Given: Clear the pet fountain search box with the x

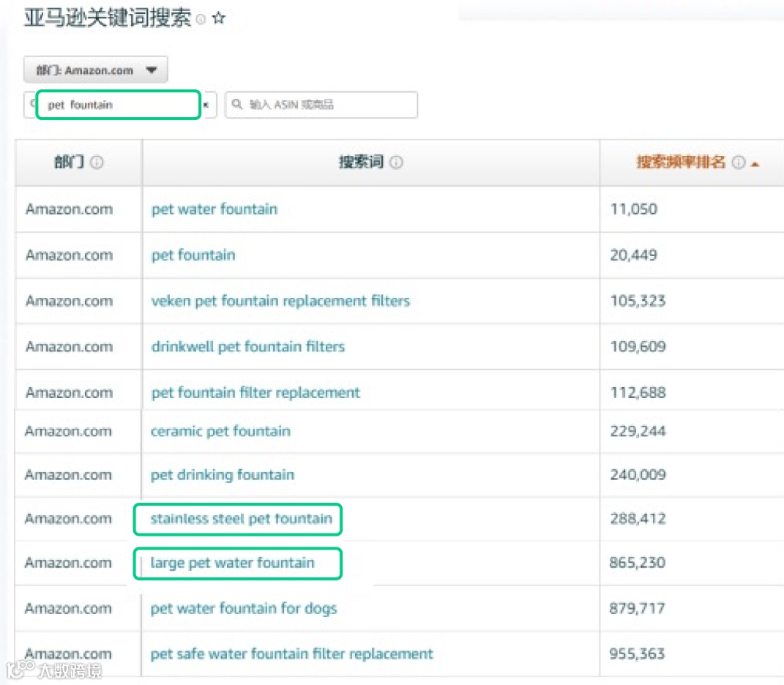Looking at the screenshot, I should tap(206, 105).
